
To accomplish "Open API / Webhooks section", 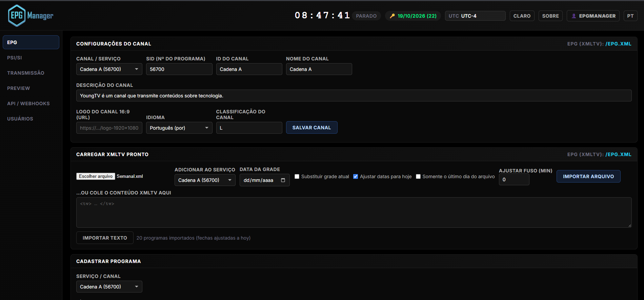I will (x=31, y=104).
